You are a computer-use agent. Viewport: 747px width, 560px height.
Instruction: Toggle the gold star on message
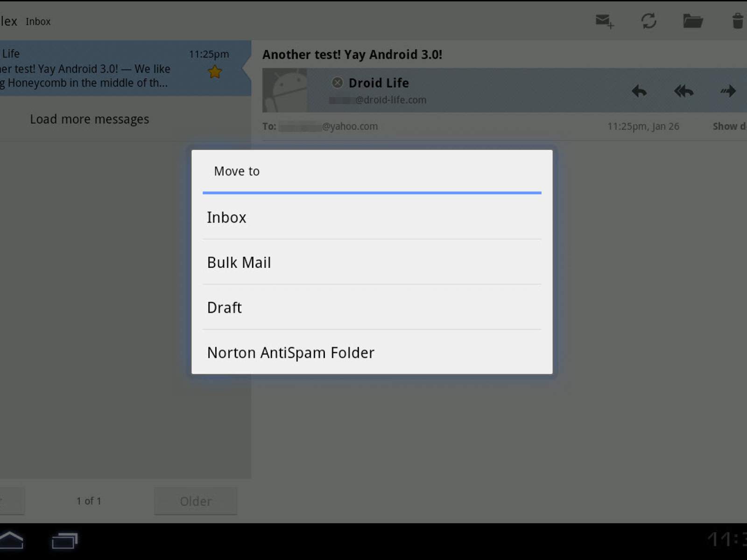click(x=215, y=72)
